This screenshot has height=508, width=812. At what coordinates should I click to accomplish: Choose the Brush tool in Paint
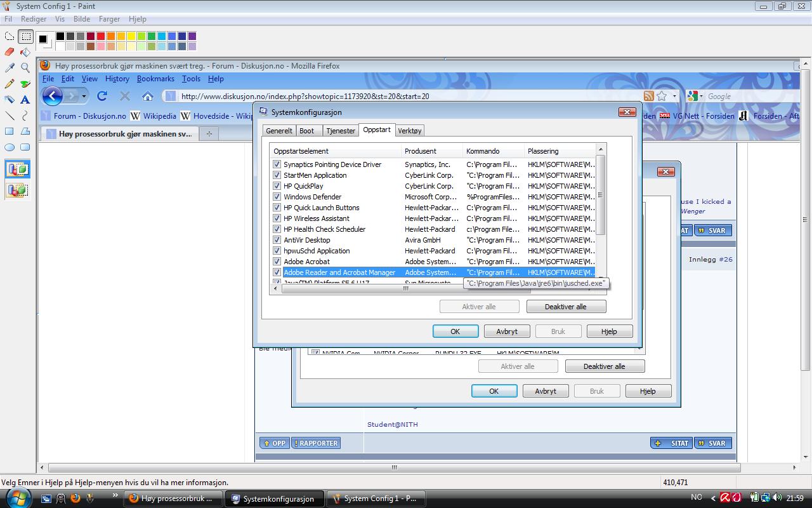click(x=25, y=83)
